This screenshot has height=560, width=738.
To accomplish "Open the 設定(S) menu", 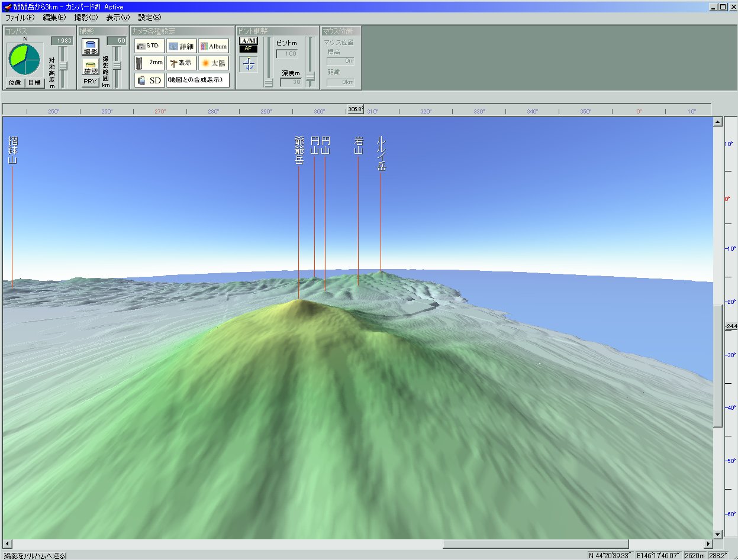I will point(149,18).
